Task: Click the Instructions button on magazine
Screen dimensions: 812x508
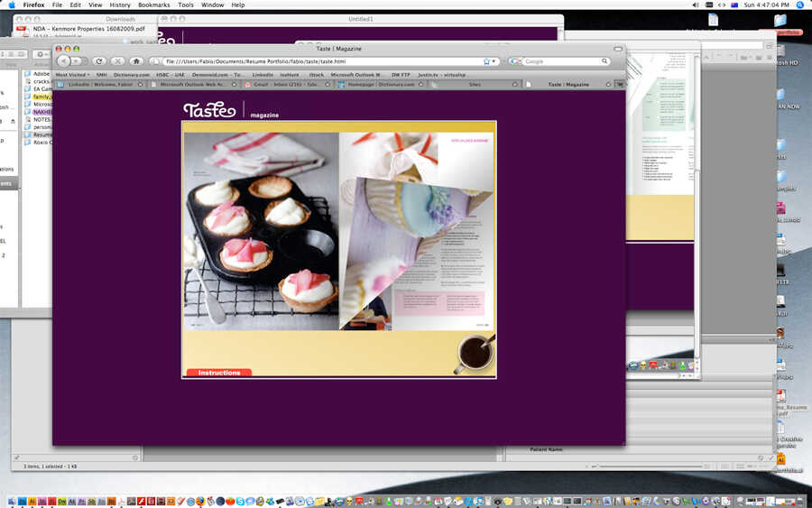Action: click(218, 373)
